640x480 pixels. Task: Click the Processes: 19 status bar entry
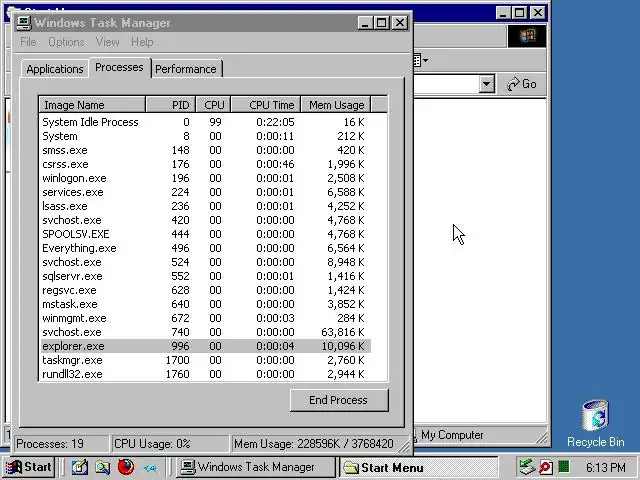coord(61,444)
